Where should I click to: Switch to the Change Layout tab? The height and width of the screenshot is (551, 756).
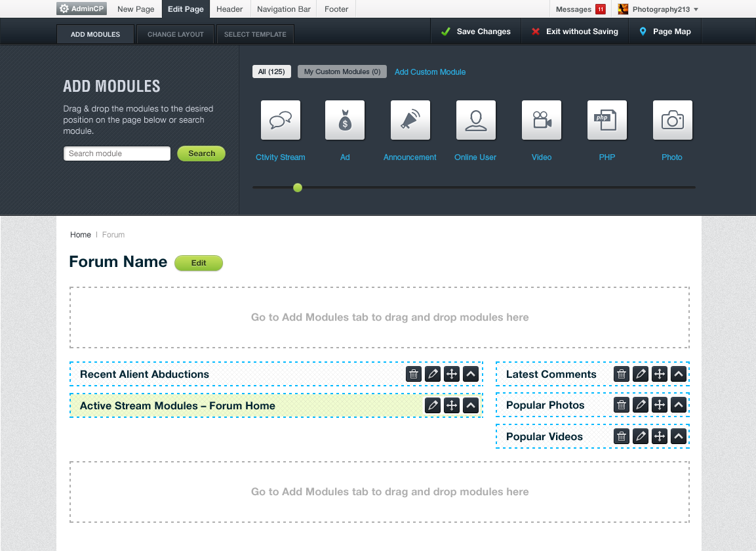pos(176,34)
